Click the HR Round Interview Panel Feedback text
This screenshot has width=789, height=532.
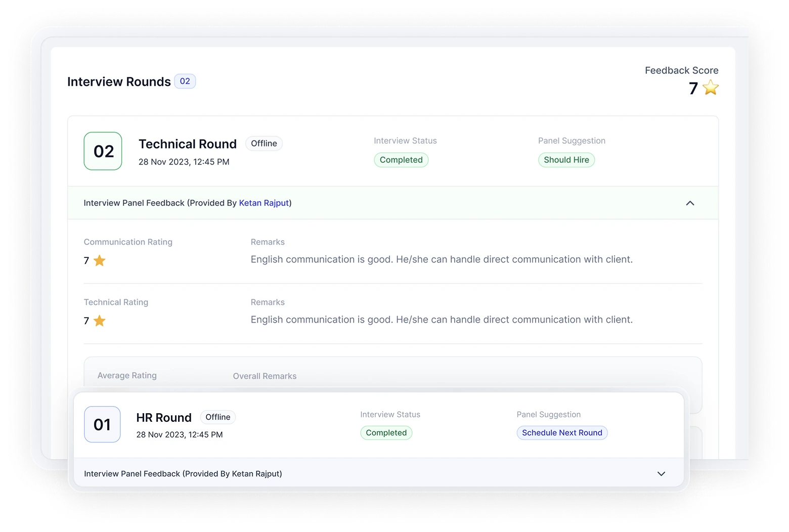click(183, 474)
